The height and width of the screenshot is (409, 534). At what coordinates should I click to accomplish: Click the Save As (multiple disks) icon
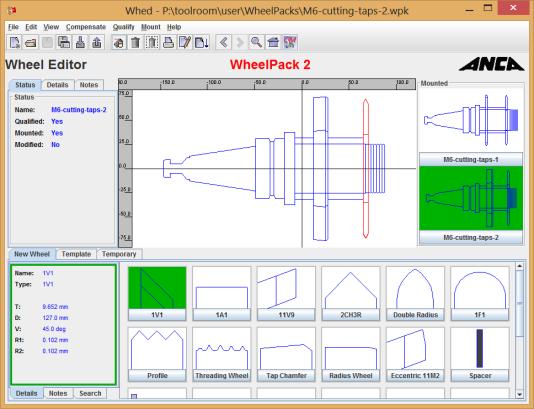(x=64, y=43)
